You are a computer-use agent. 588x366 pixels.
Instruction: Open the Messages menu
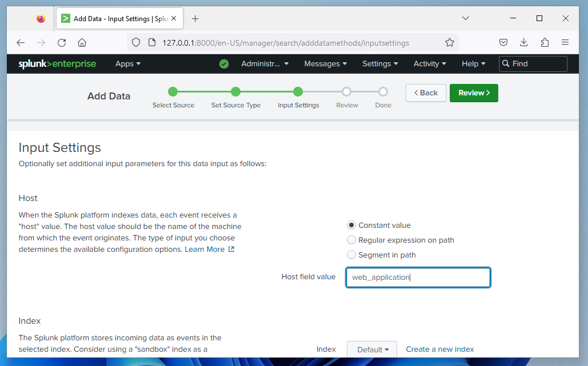[326, 64]
